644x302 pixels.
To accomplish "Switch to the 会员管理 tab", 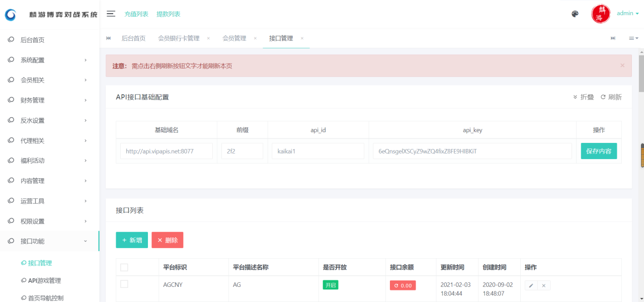I will pyautogui.click(x=234, y=38).
